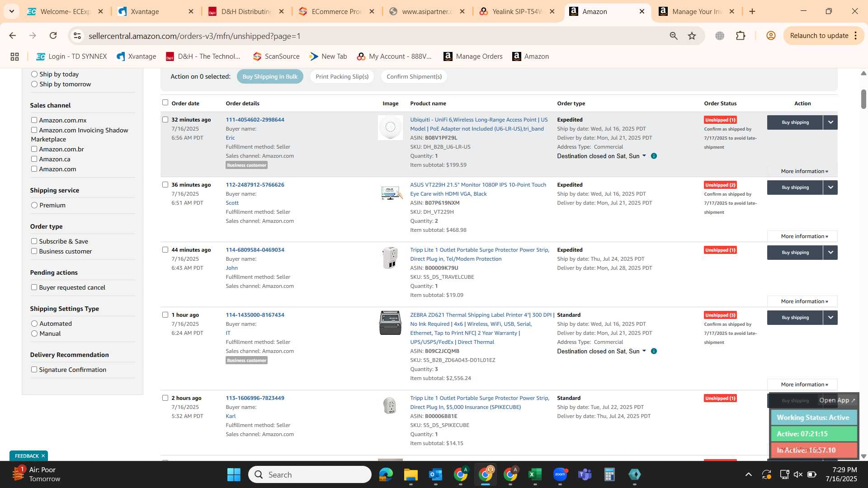Screen dimensions: 868x488
Task: Open new browser tab with plus icon
Action: [x=752, y=11]
